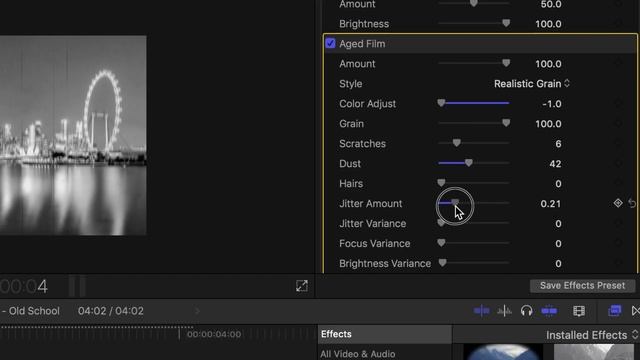Image resolution: width=640 pixels, height=360 pixels.
Task: Click the Focus Variance slider handle
Action: tap(441, 243)
